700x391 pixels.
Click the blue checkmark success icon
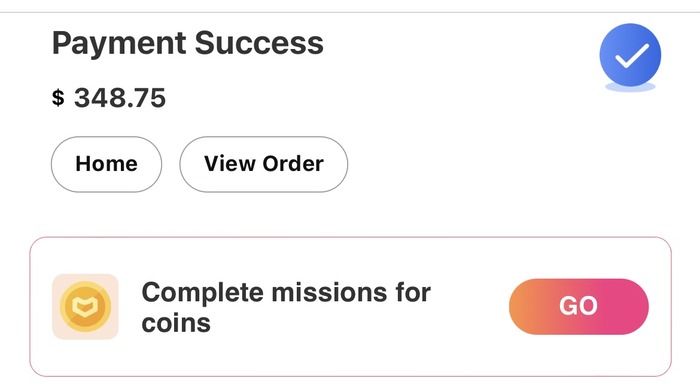(x=630, y=55)
